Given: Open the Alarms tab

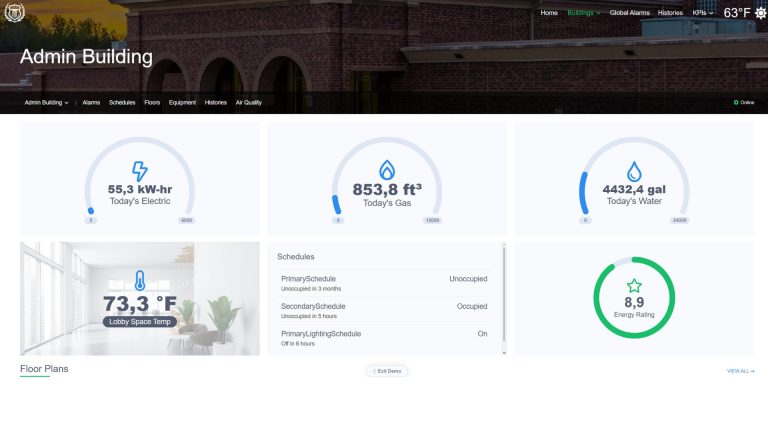Looking at the screenshot, I should [x=91, y=102].
